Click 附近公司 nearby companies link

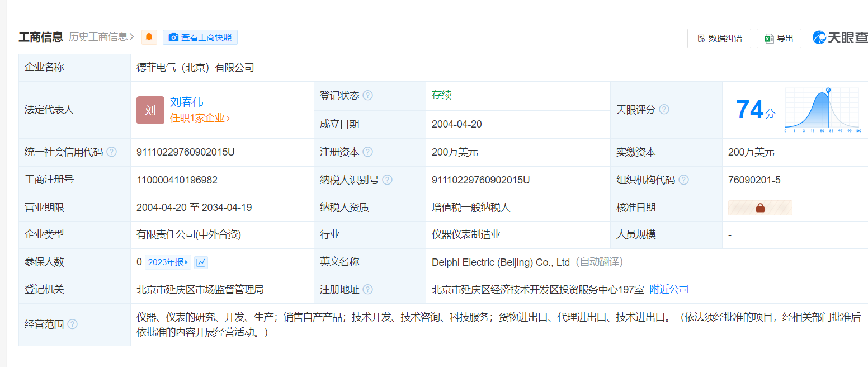[669, 289]
